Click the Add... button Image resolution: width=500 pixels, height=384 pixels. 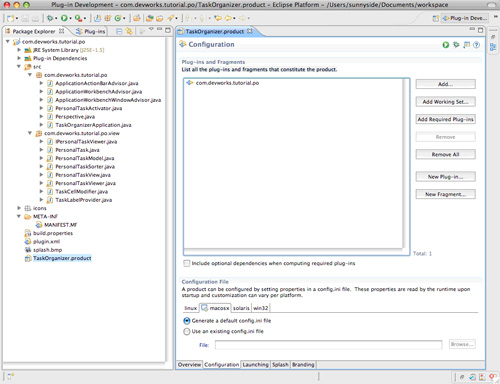click(x=445, y=84)
